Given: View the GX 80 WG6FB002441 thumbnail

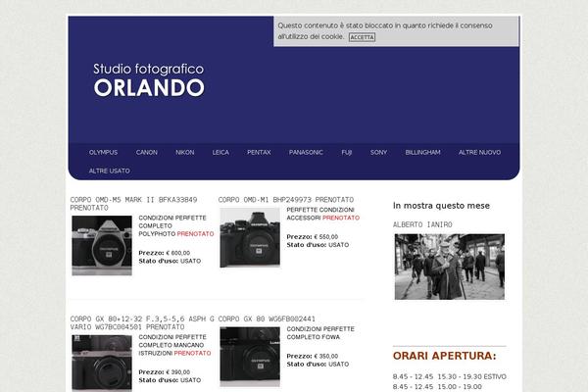Looking at the screenshot, I should click(x=250, y=357).
